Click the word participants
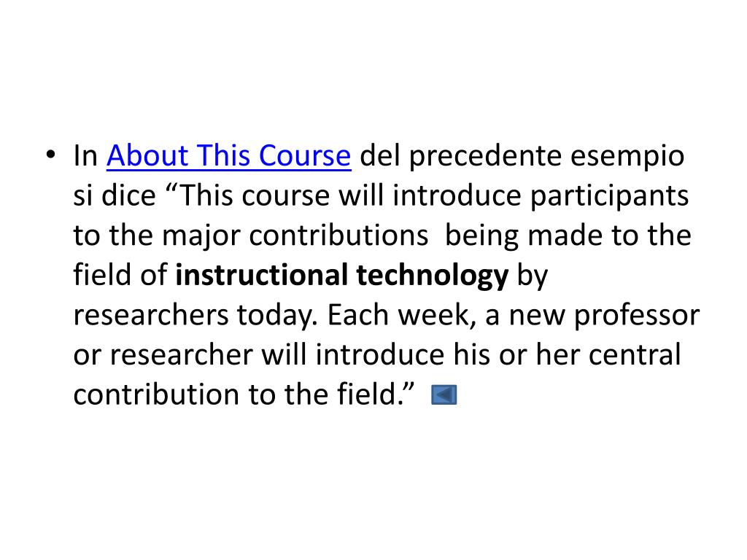747x560 pixels. click(609, 196)
